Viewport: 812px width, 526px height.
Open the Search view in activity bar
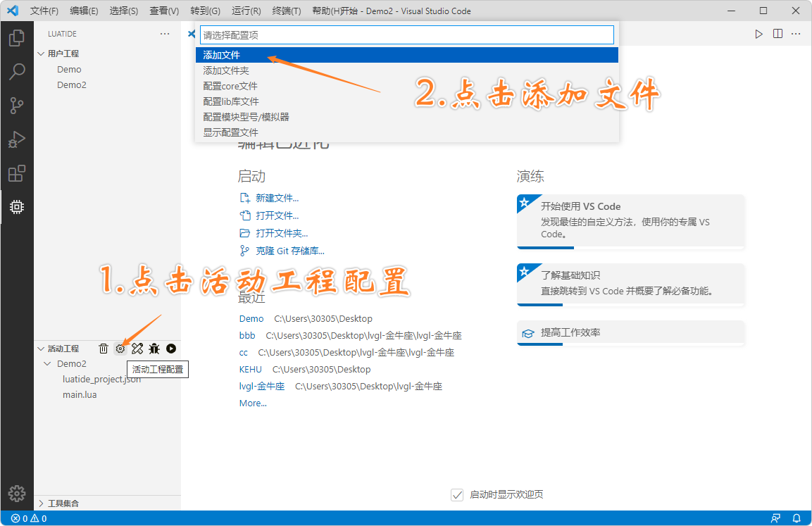[17, 71]
